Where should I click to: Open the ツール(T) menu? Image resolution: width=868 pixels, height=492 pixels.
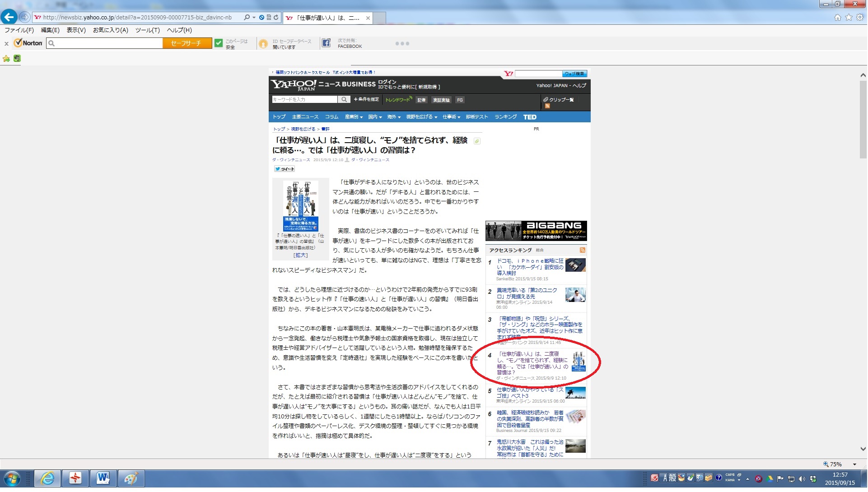tap(147, 30)
